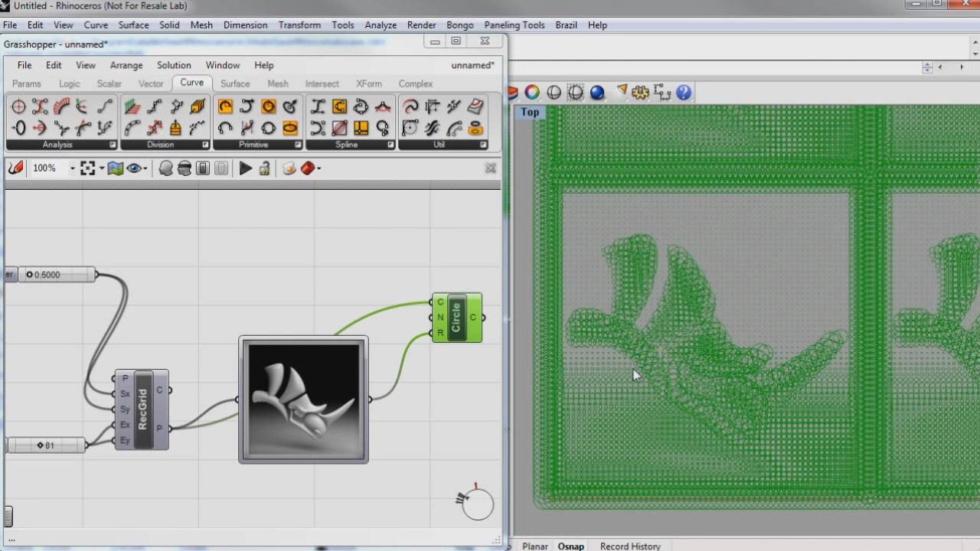This screenshot has height=551, width=980.
Task: Choose the orange stacked contour icon in Division
Action: [x=198, y=107]
